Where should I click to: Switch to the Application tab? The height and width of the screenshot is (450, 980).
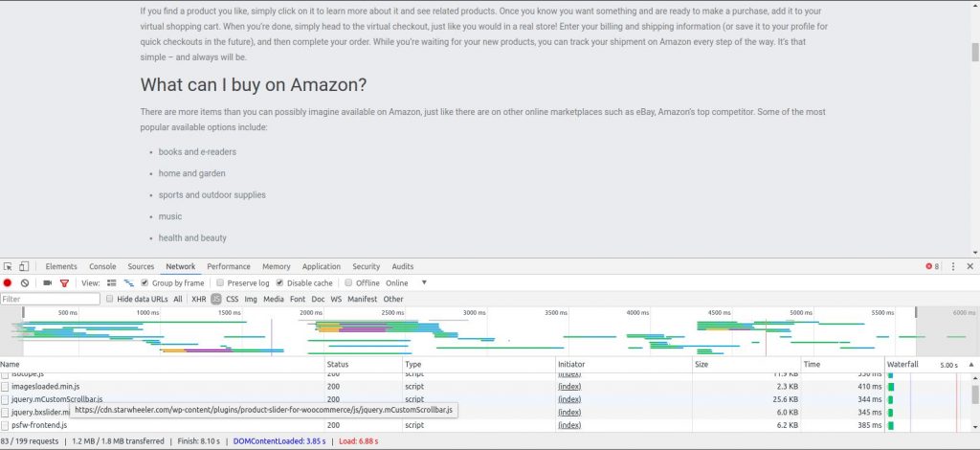(x=322, y=266)
